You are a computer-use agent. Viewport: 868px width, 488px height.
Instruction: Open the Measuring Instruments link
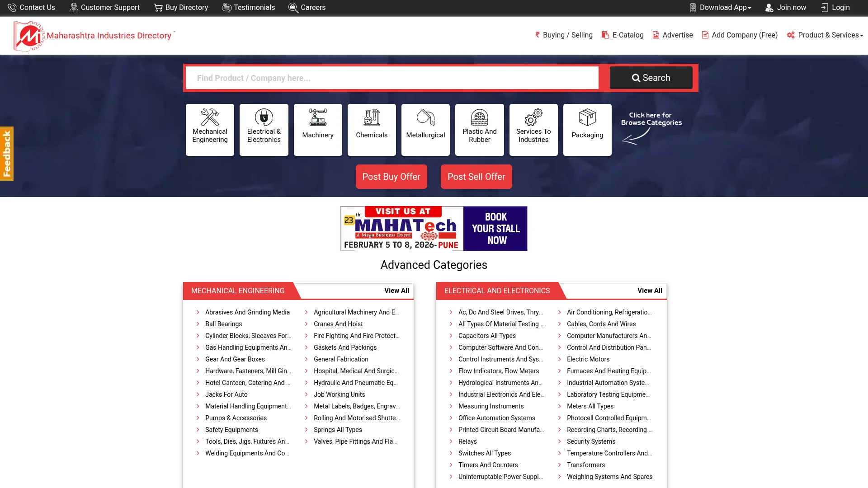point(491,406)
